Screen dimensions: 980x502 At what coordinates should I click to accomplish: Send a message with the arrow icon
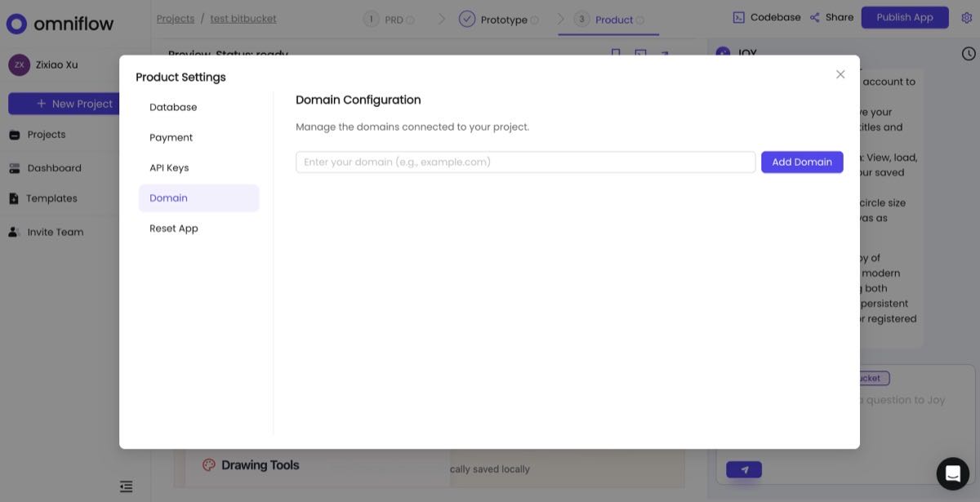[743, 469]
